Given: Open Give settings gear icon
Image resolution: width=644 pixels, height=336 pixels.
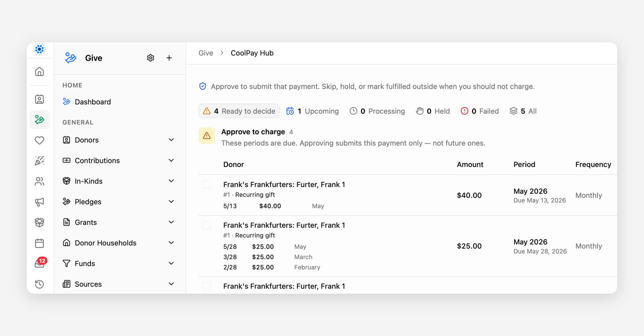Looking at the screenshot, I should click(151, 58).
